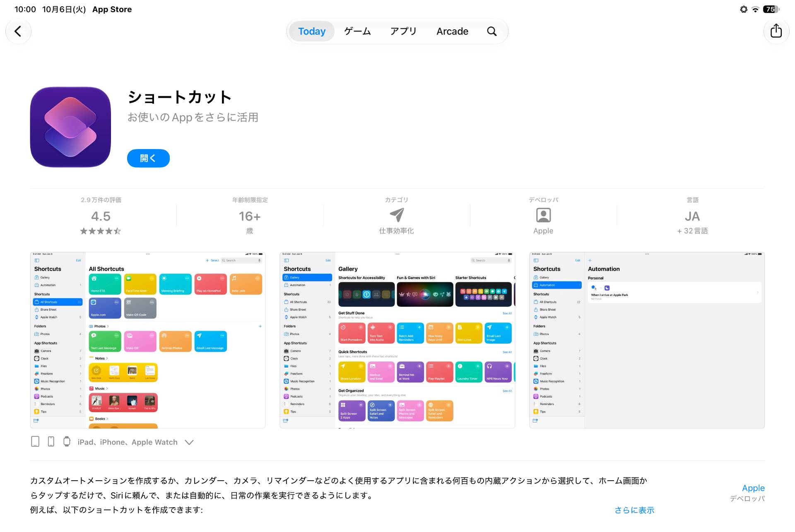Tap the iPad device icon
This screenshot has height=532, width=795.
[x=35, y=442]
